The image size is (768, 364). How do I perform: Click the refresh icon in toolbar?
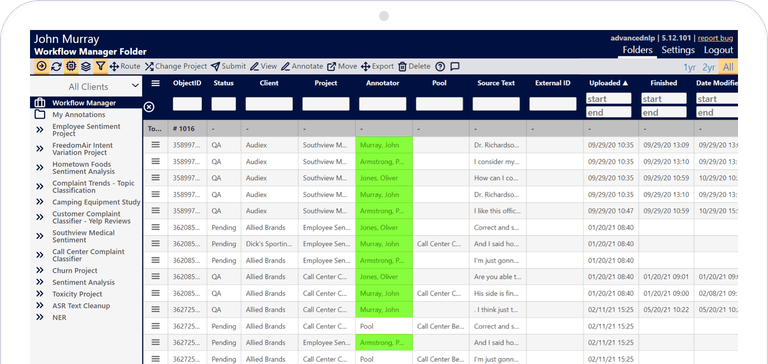click(x=56, y=67)
